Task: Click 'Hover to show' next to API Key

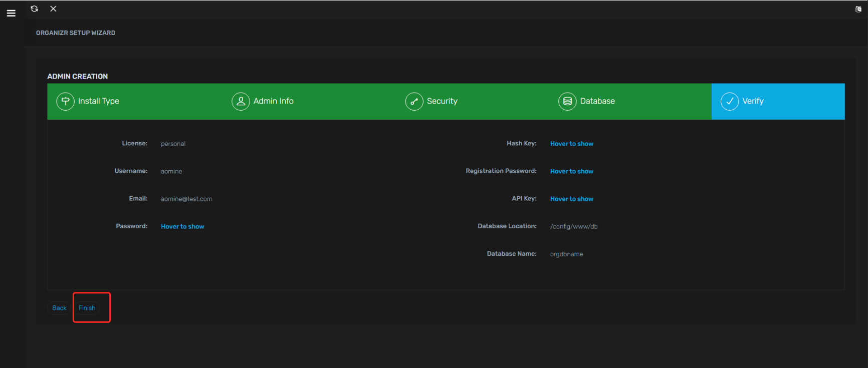Action: click(x=572, y=199)
